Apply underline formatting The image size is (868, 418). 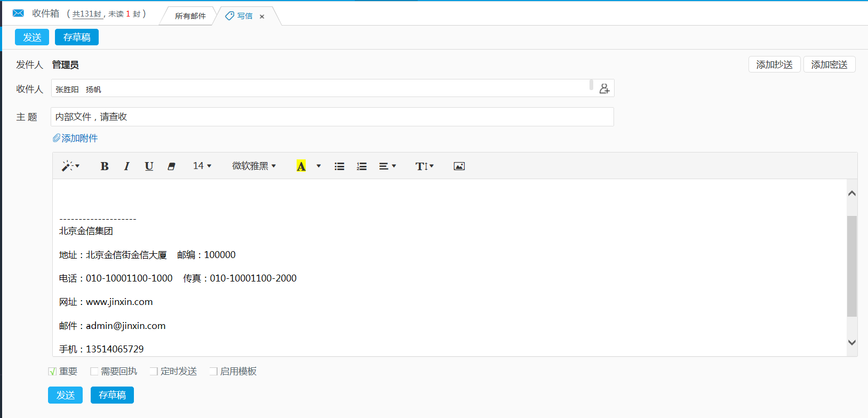(149, 166)
